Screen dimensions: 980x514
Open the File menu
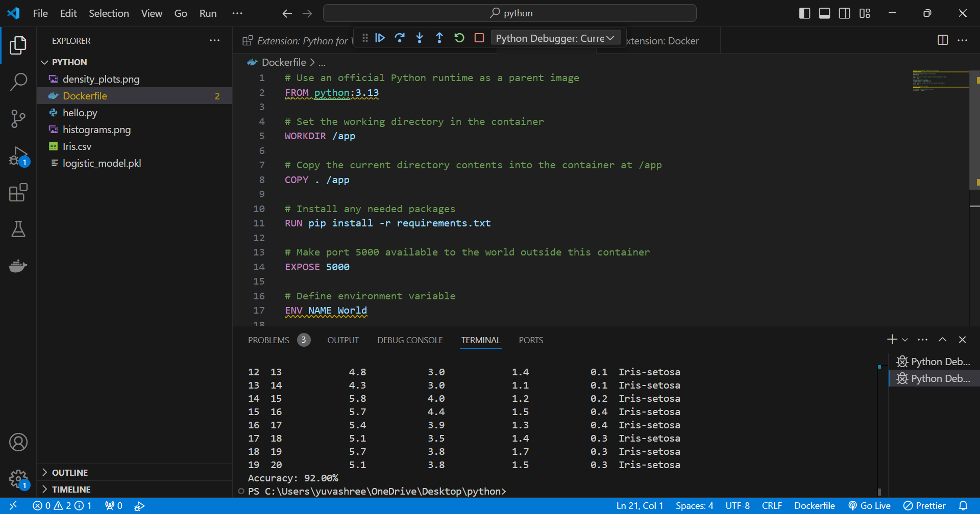pos(40,13)
